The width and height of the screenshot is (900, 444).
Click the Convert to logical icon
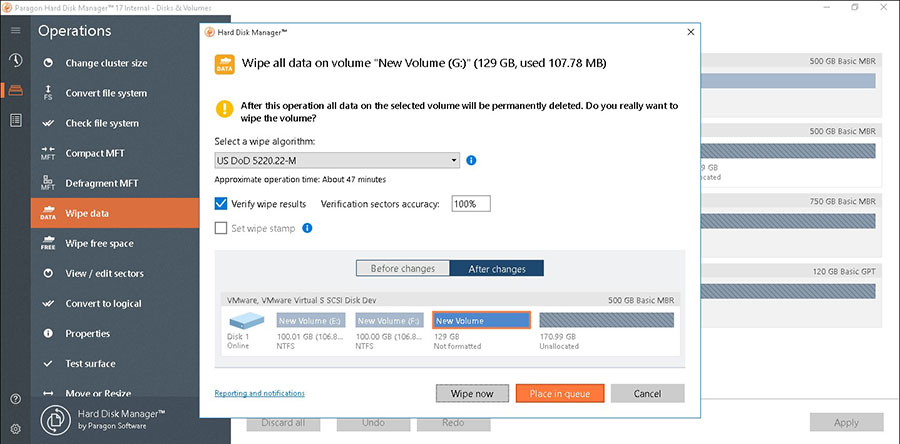pyautogui.click(x=48, y=303)
